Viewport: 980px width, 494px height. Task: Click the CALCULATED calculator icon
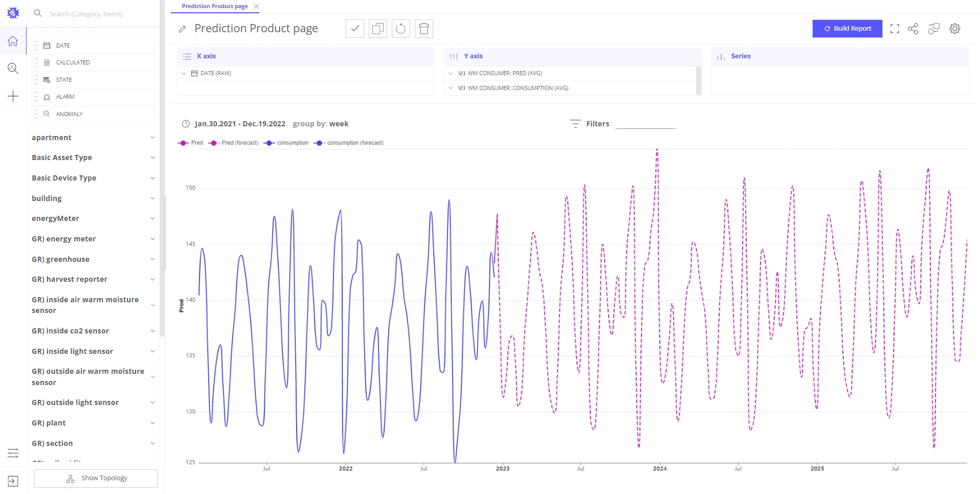pyautogui.click(x=47, y=62)
